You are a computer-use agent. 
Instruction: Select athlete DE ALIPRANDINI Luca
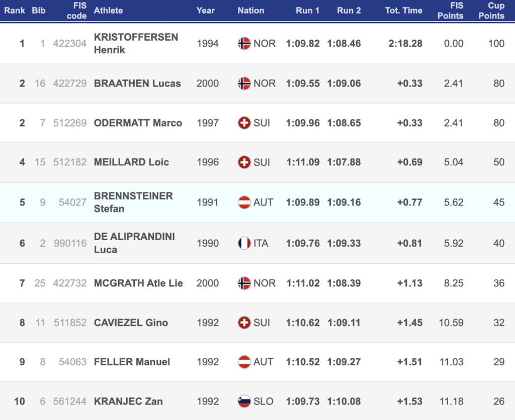(x=134, y=243)
